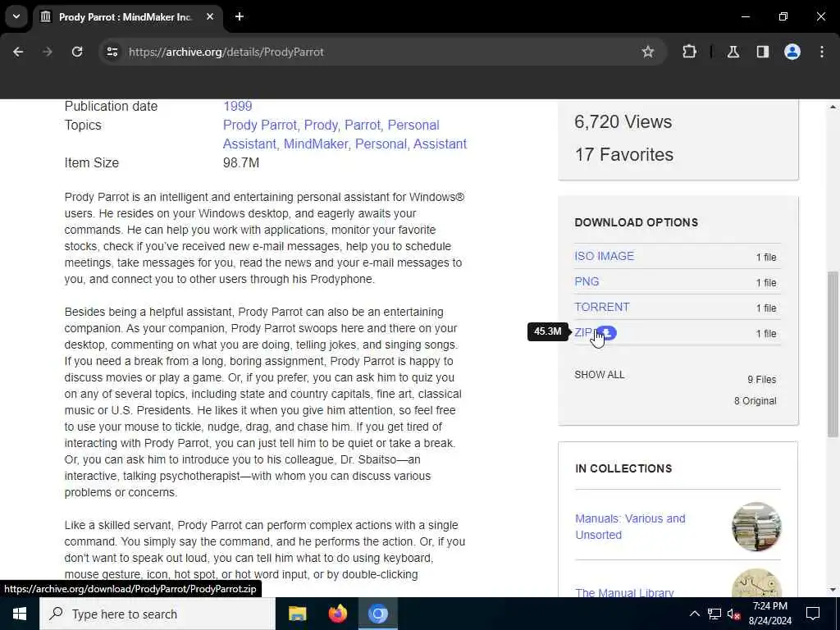Open the last 'Assistant' topic link

(x=440, y=144)
